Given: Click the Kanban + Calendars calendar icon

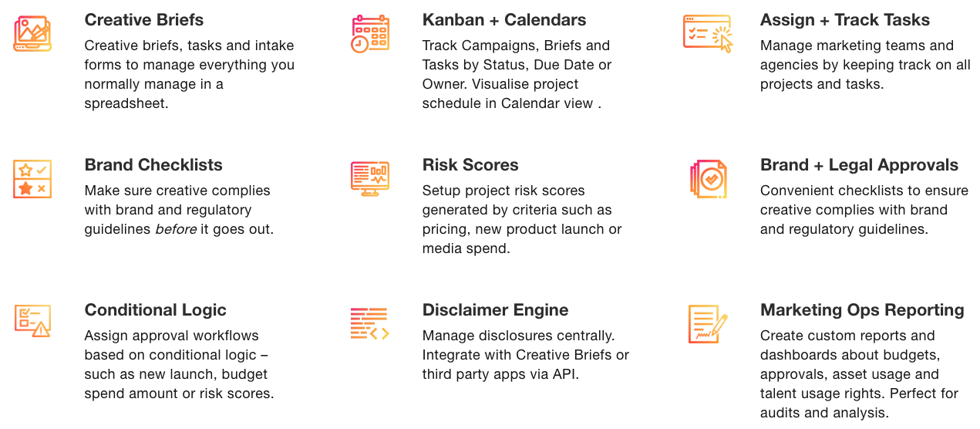Looking at the screenshot, I should (x=370, y=33).
